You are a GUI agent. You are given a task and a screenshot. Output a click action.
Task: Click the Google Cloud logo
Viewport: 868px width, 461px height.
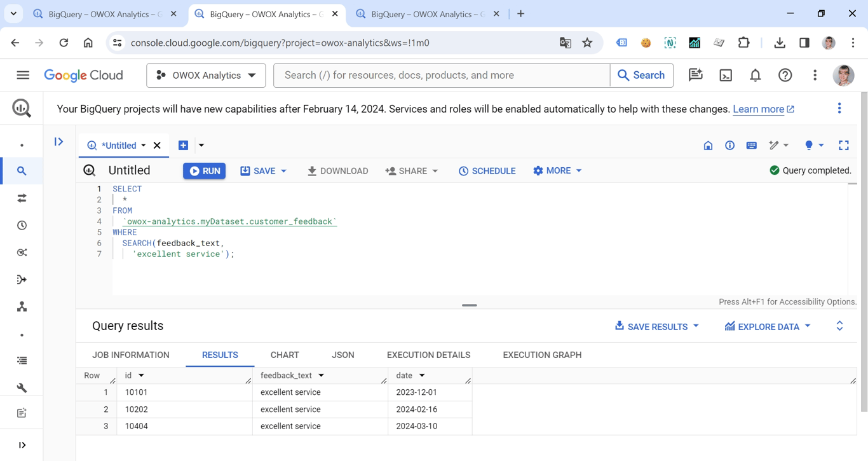click(x=83, y=75)
